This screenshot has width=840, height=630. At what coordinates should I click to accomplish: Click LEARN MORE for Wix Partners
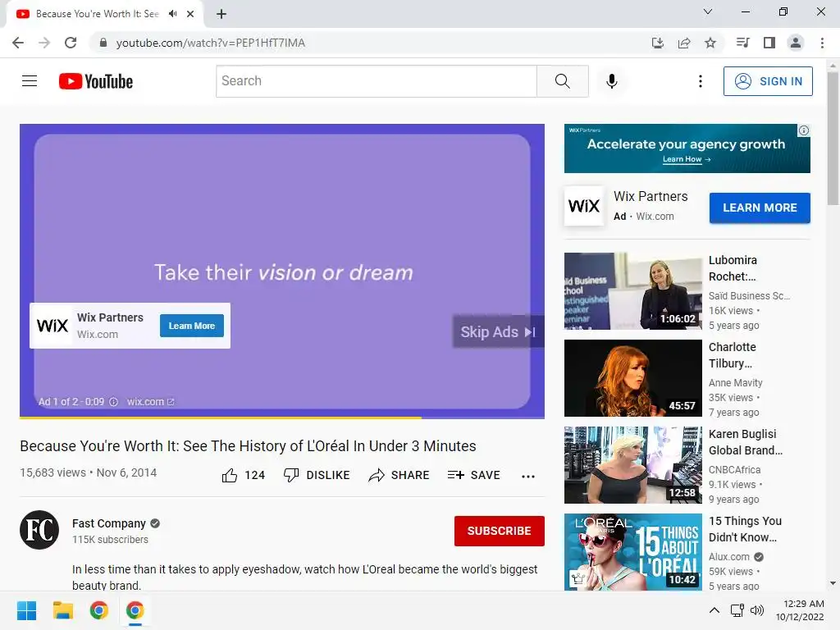click(760, 208)
